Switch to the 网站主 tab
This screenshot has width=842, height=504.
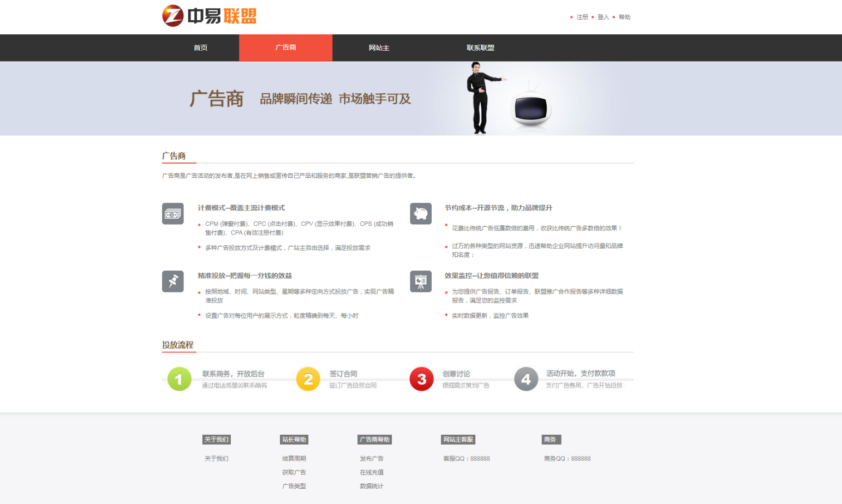click(x=379, y=48)
